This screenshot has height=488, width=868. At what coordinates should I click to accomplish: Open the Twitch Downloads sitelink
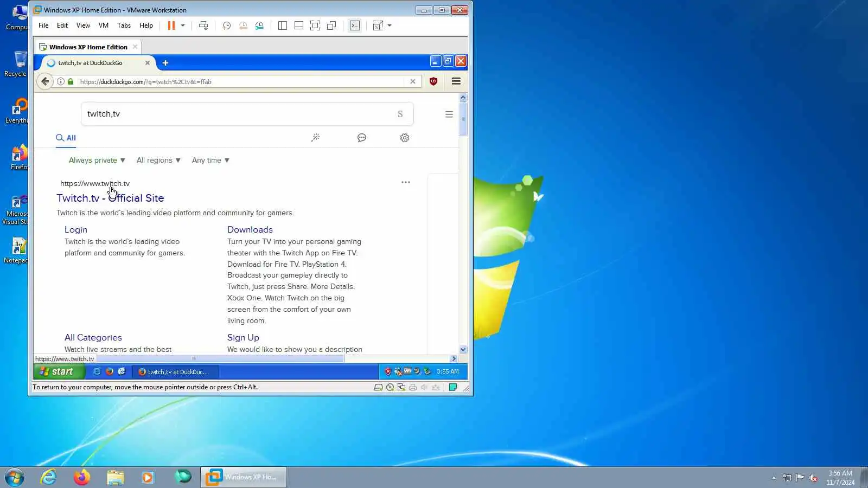pos(250,229)
